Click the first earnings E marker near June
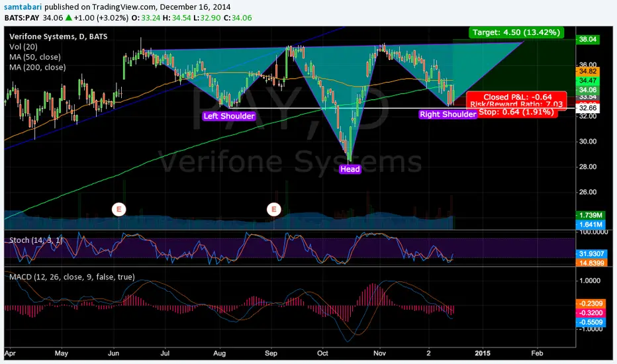This screenshot has width=617, height=364. (x=119, y=209)
